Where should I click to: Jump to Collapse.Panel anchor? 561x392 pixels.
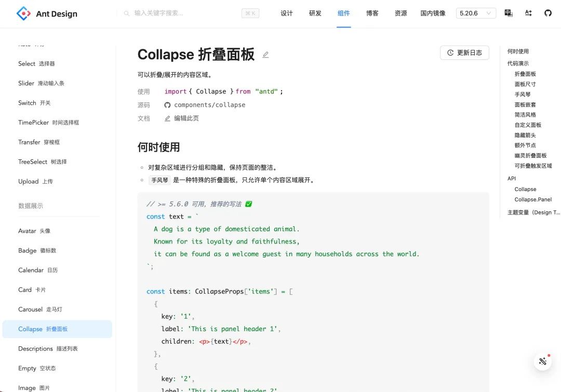click(533, 199)
